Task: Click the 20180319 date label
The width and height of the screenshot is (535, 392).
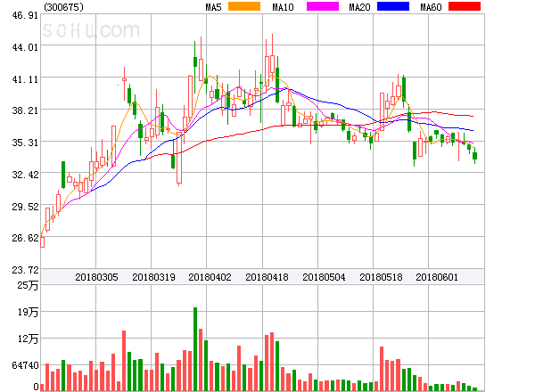Action: click(153, 277)
